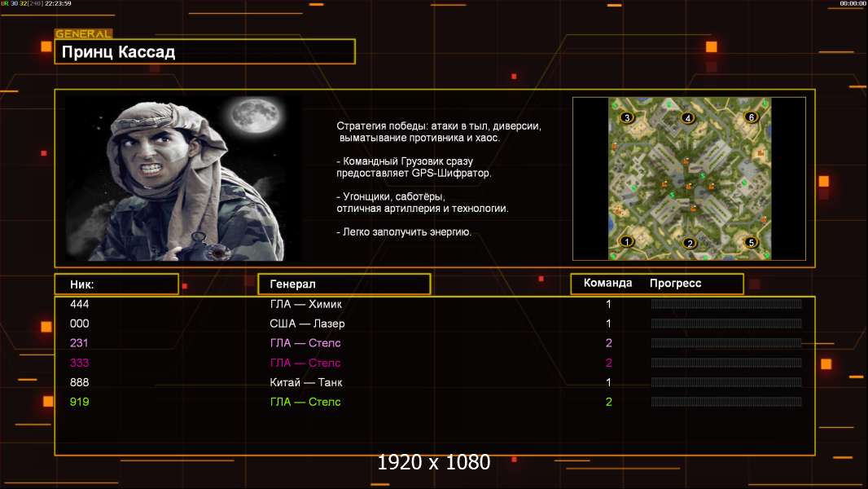This screenshot has width=868, height=489.
Task: Click the "Прогресс" column header
Action: point(675,284)
